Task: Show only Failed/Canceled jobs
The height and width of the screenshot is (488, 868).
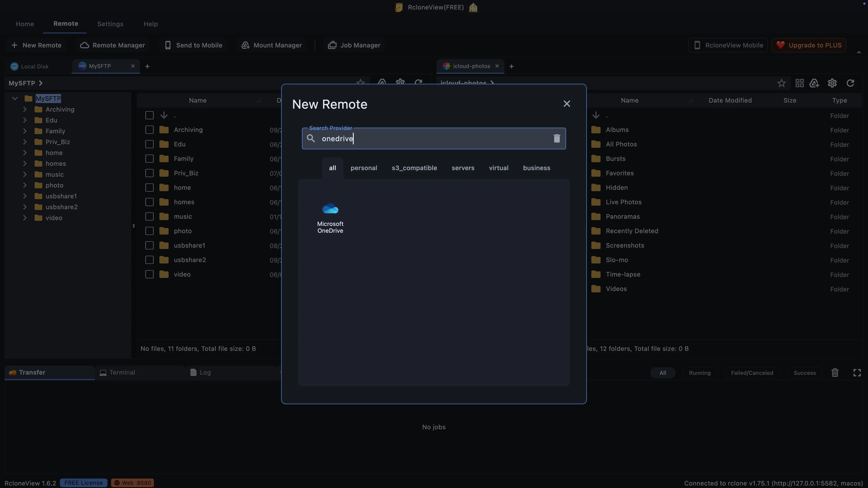Action: coord(752,373)
